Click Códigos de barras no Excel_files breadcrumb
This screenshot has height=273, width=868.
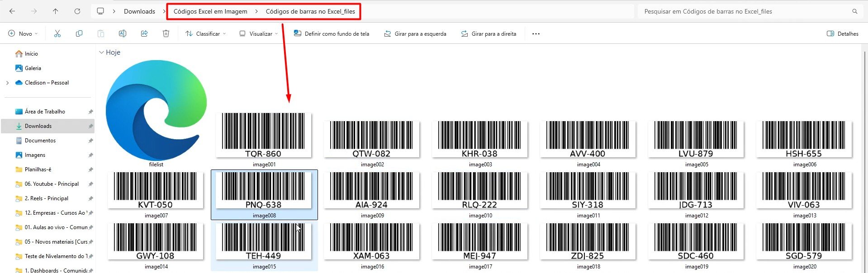(x=310, y=11)
